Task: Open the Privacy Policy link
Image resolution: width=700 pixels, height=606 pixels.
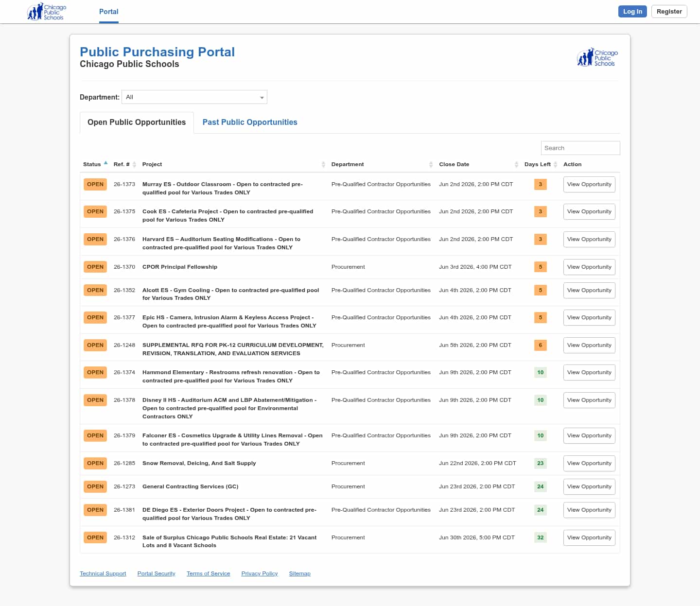Action: (259, 574)
